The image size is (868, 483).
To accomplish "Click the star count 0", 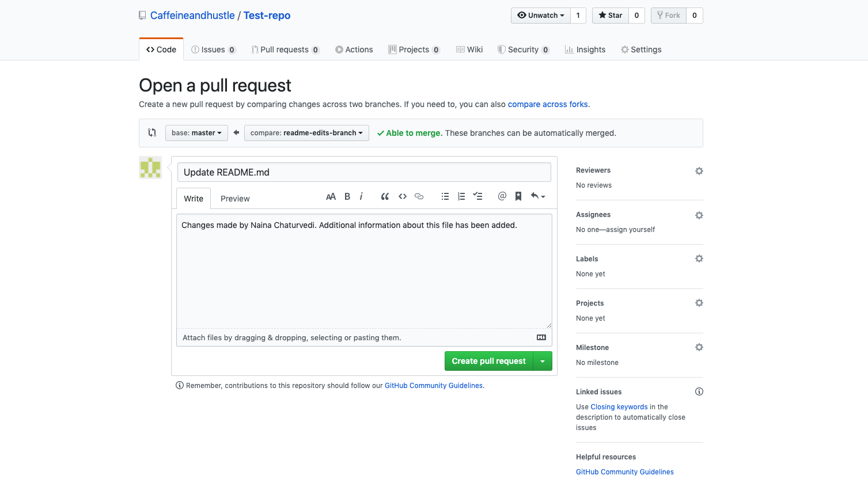I will tap(636, 16).
